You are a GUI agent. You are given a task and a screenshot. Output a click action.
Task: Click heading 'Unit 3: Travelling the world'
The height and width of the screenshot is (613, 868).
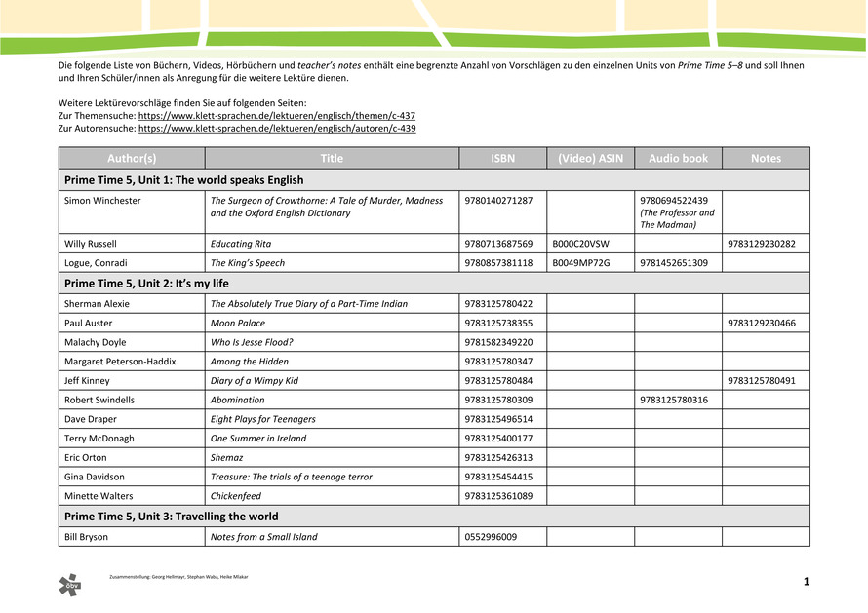coord(171,517)
